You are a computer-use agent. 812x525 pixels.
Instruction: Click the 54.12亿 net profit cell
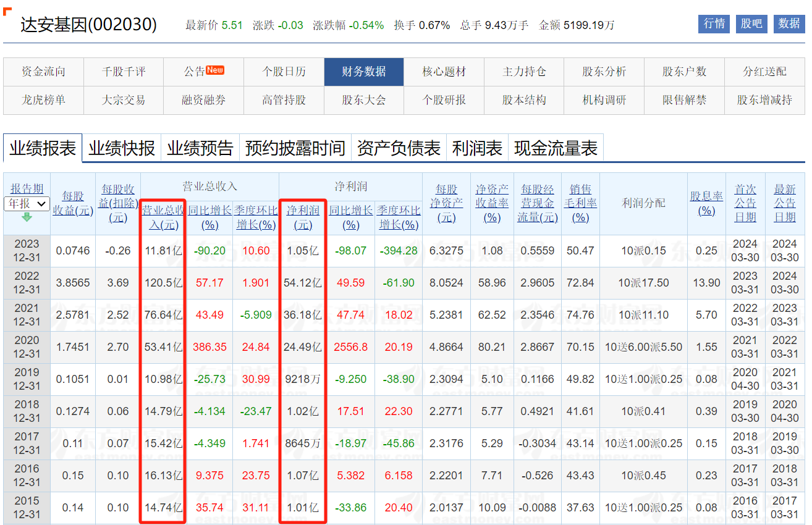(303, 283)
